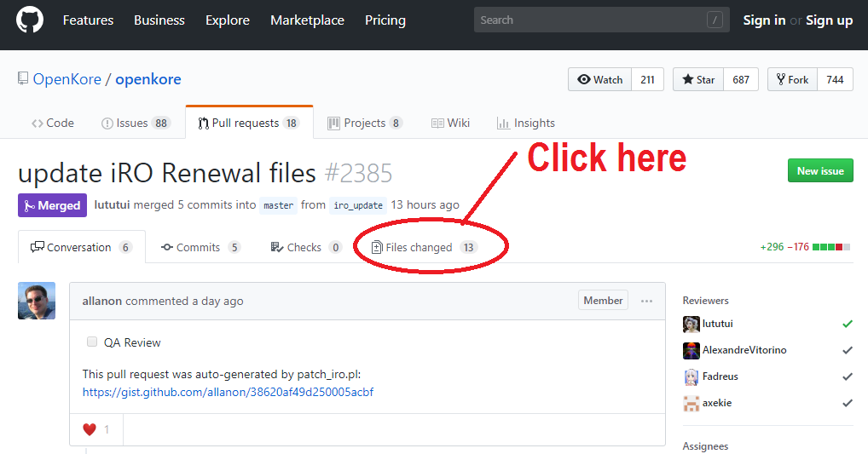Click Fadreus's reviewer avatar
868x454 pixels.
pos(692,377)
